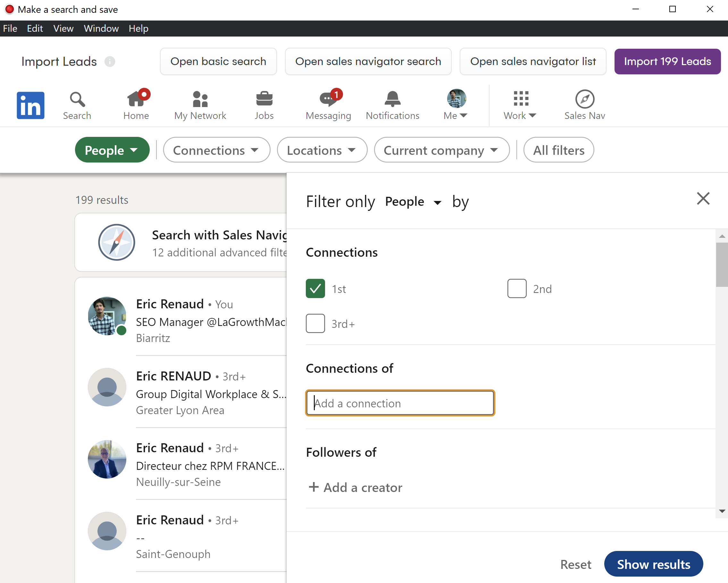Click the LinkedIn logo icon
Image resolution: width=728 pixels, height=583 pixels.
pos(30,105)
